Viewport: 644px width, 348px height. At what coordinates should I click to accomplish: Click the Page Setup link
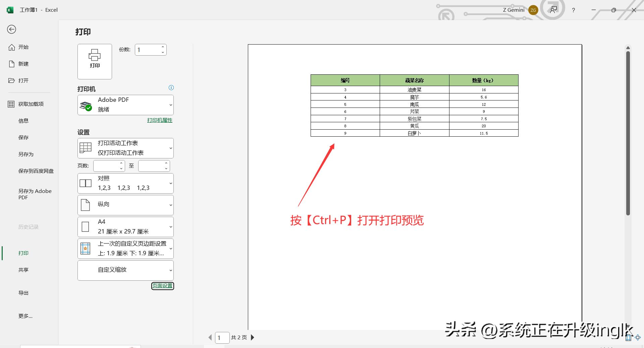162,286
